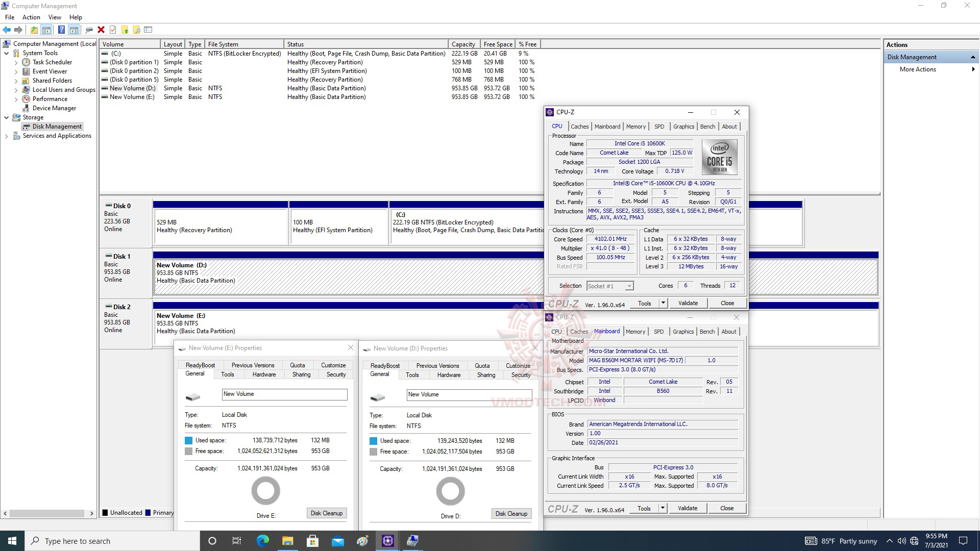The width and height of the screenshot is (980, 551).
Task: Open the Socket #1 selection dropdown in CPU-Z
Action: click(630, 286)
